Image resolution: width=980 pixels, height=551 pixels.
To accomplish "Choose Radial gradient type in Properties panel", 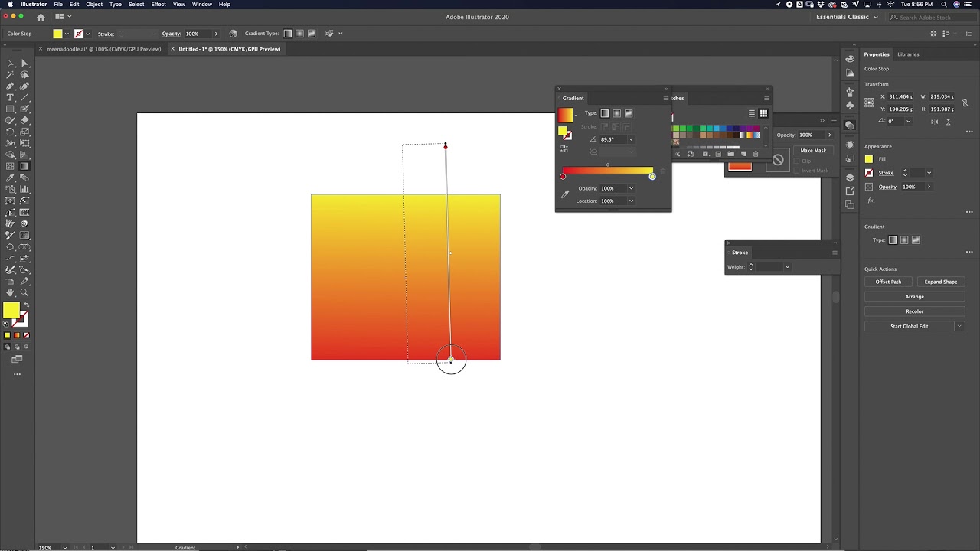I will click(904, 240).
